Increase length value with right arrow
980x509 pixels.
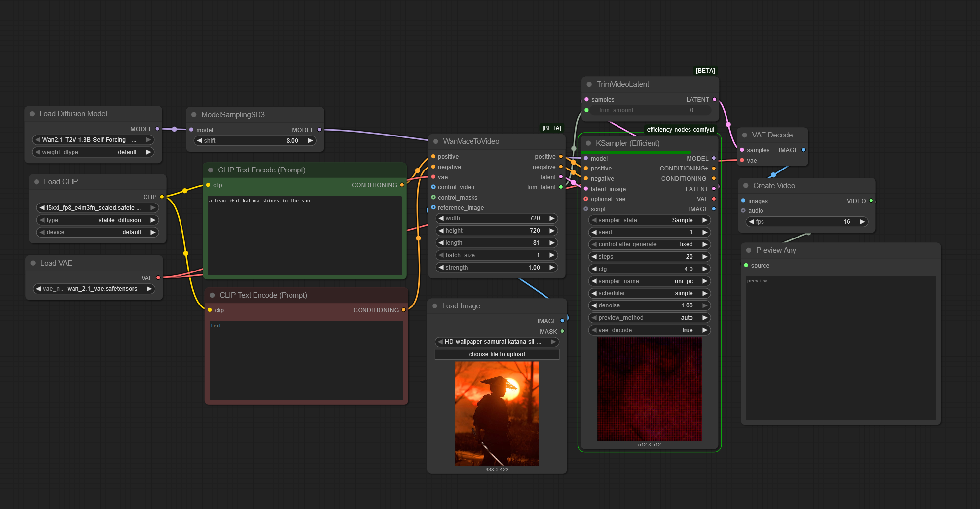[552, 243]
